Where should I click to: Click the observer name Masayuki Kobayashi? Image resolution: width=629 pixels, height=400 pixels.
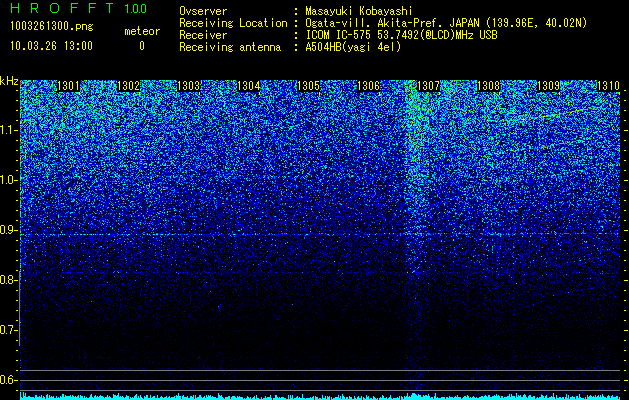point(359,11)
